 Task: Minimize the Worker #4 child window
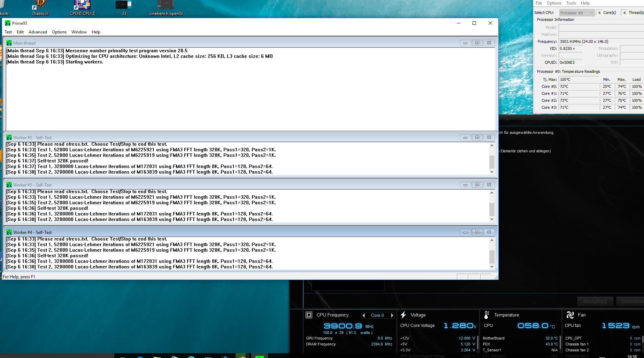point(465,232)
